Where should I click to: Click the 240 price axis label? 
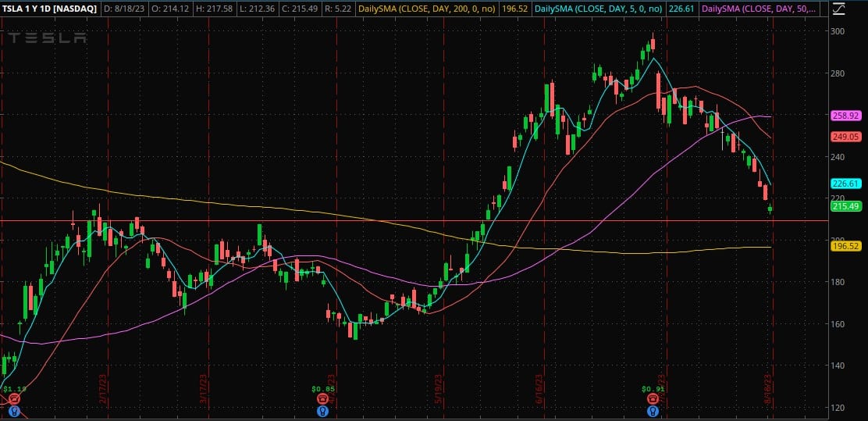(x=837, y=157)
